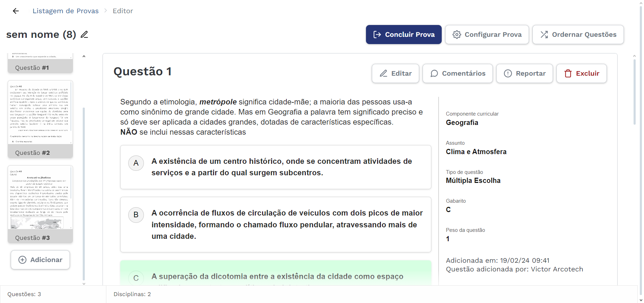Click the Gabarito answer C
The image size is (644, 303).
pos(448,210)
